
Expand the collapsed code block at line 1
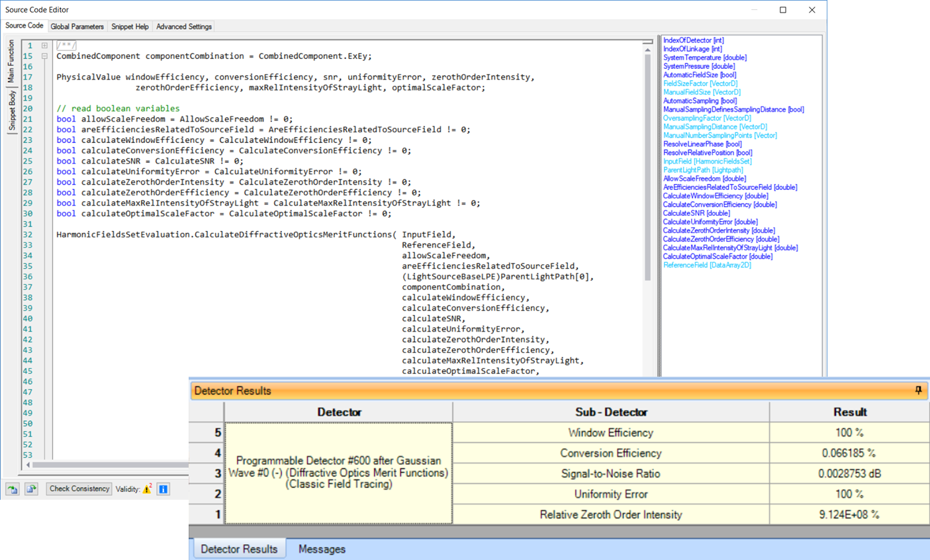[44, 46]
